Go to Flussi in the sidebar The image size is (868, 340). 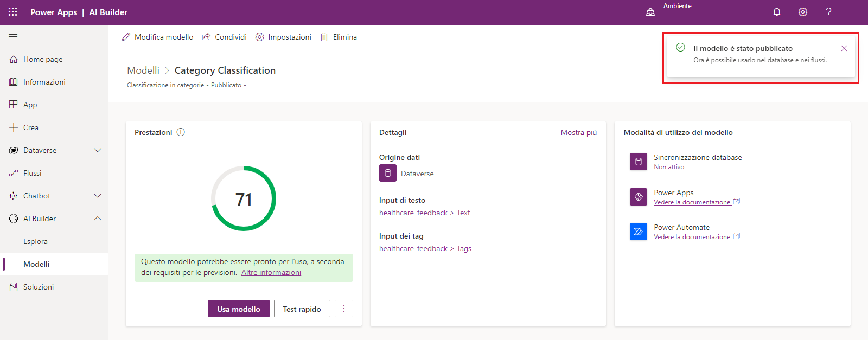pyautogui.click(x=32, y=173)
